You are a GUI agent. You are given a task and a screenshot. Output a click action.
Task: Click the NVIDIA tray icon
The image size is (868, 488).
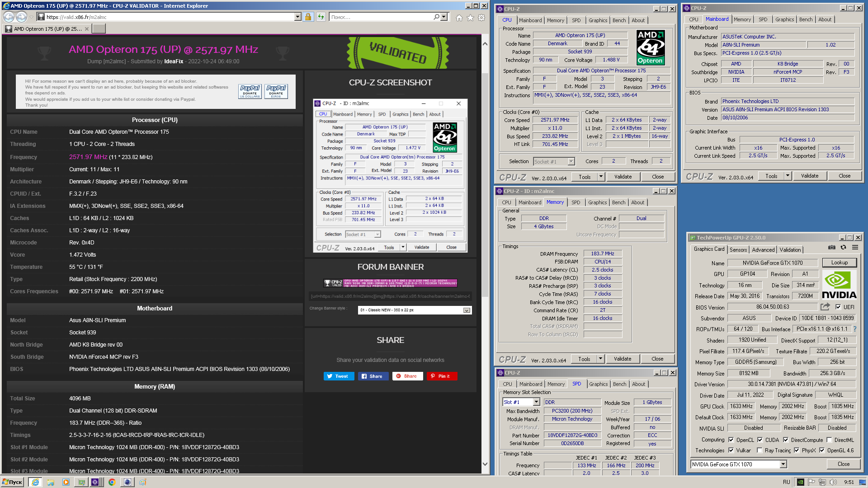point(801,482)
